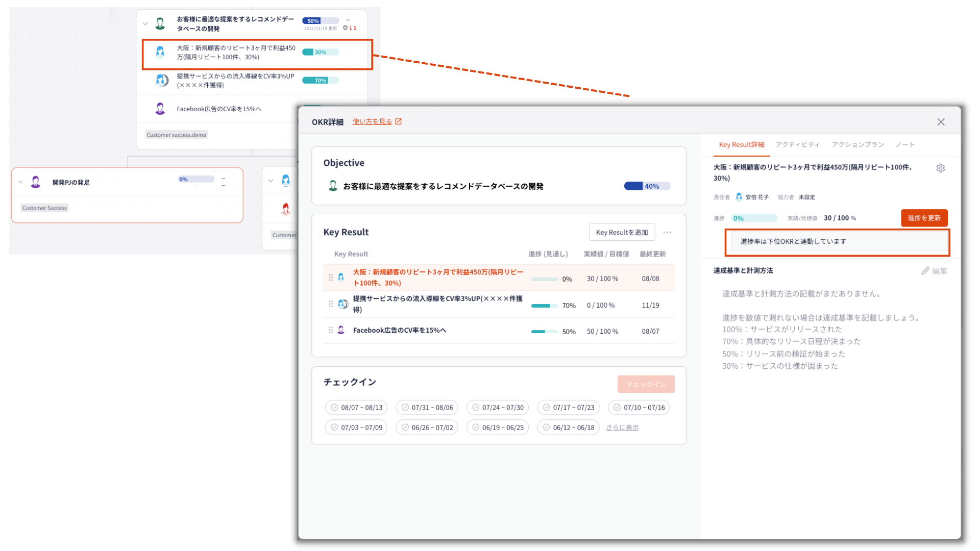Select the Facebook広告のCV率を15%へ key result row
Viewport: 980px width, 551px height.
point(499,331)
